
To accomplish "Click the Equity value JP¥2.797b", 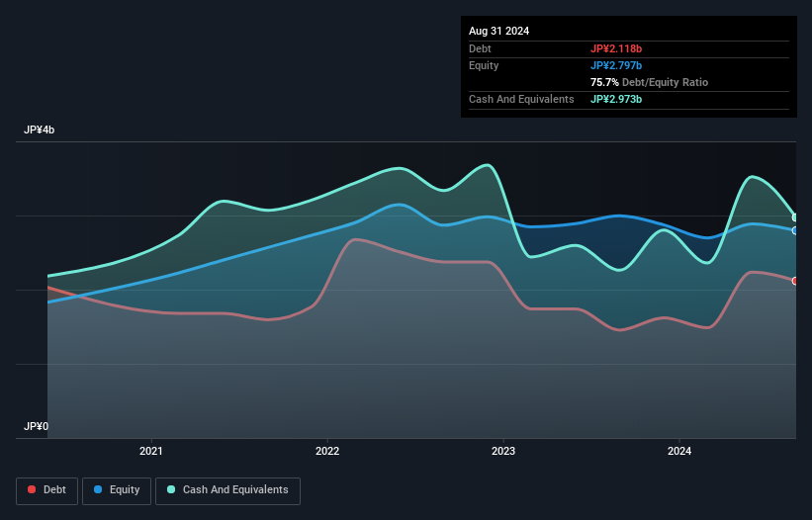I will (x=616, y=65).
